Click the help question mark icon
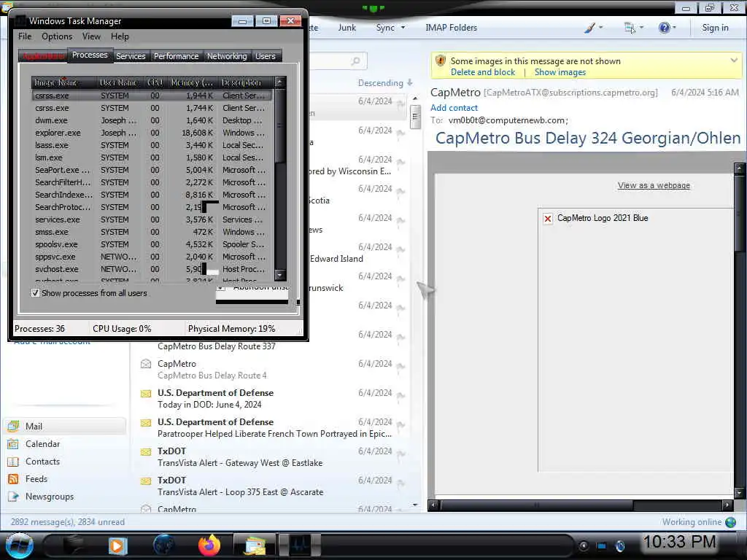The height and width of the screenshot is (560, 747). point(664,28)
